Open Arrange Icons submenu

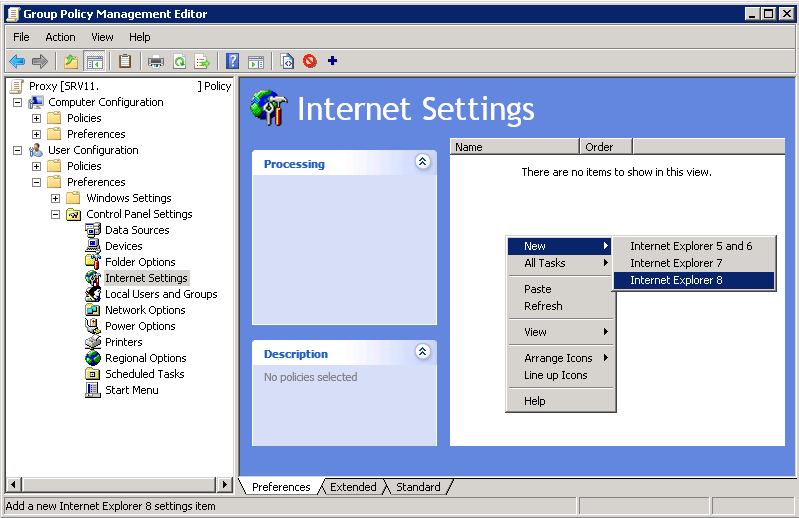click(560, 358)
